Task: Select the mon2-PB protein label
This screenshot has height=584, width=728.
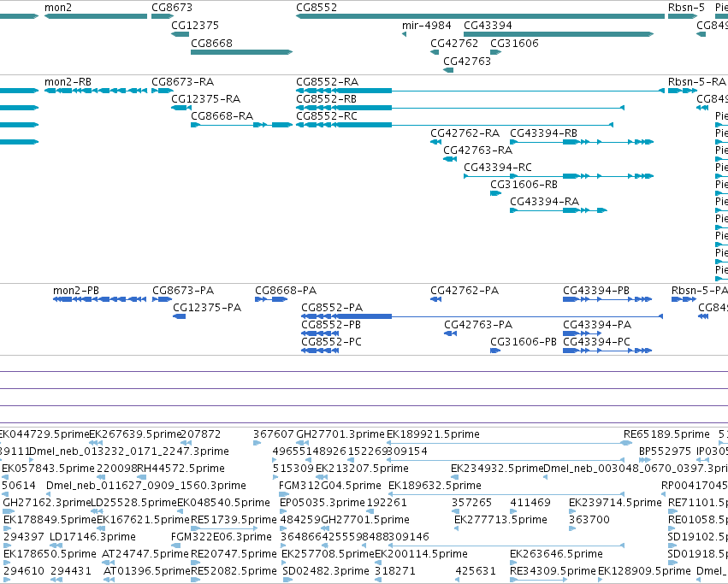Action: pyautogui.click(x=75, y=291)
